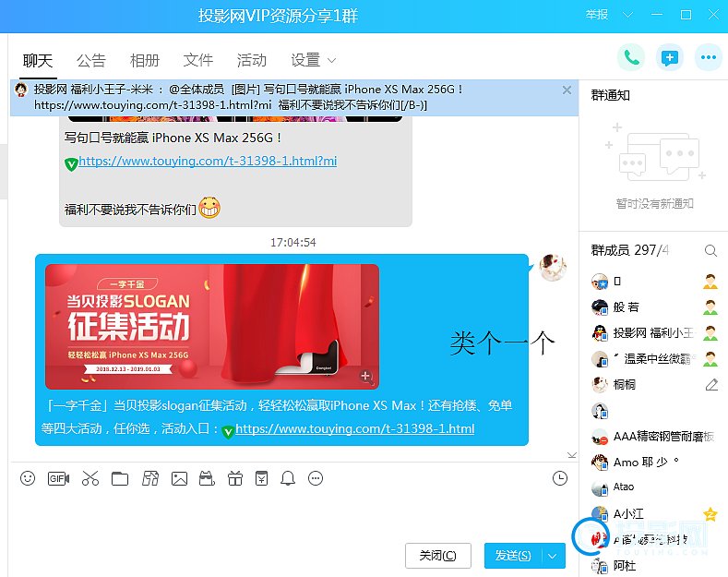This screenshot has width=728, height=577.
Task: Open the 设置 tab
Action: 305,60
